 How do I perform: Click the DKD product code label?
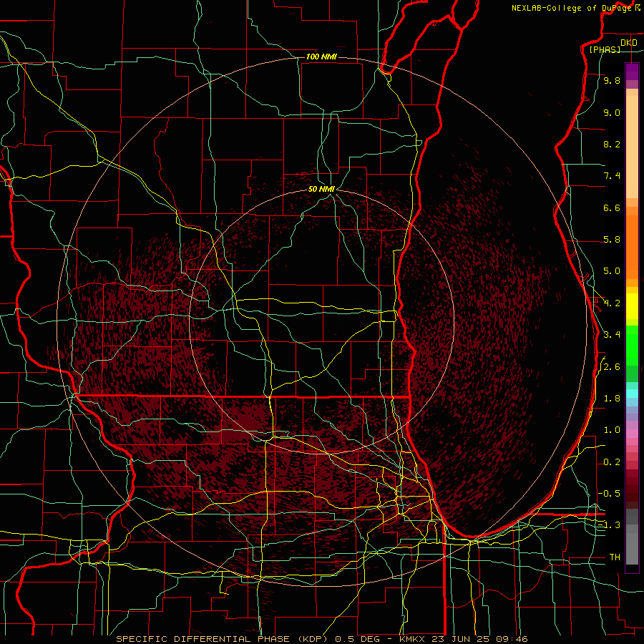[628, 43]
